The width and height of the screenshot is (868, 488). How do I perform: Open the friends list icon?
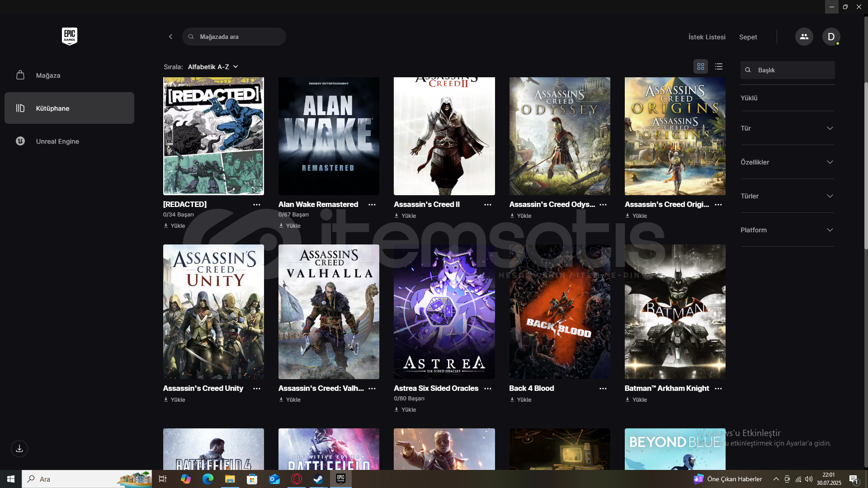pyautogui.click(x=804, y=37)
